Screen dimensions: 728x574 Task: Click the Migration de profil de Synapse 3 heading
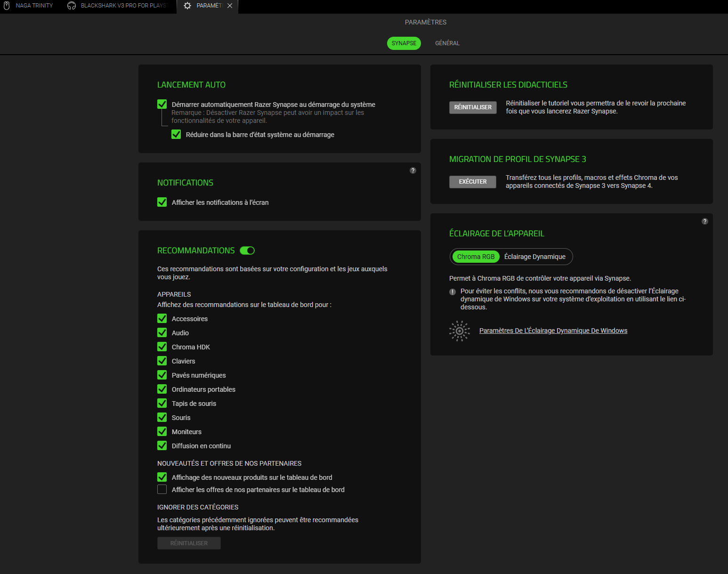518,159
